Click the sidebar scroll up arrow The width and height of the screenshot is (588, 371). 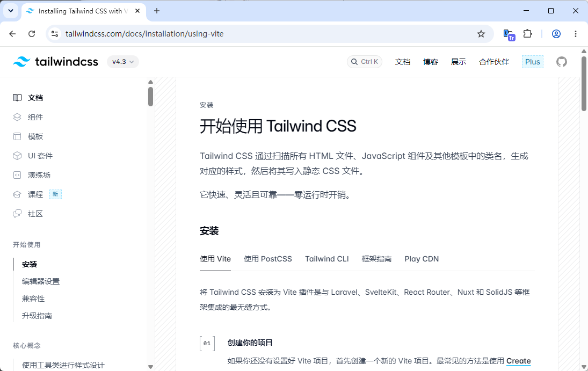(150, 82)
